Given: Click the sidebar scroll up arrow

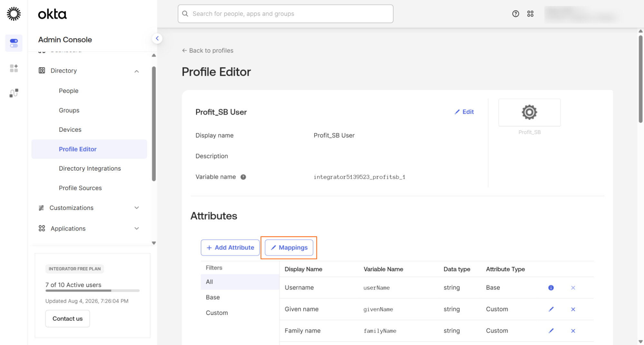Looking at the screenshot, I should (154, 55).
